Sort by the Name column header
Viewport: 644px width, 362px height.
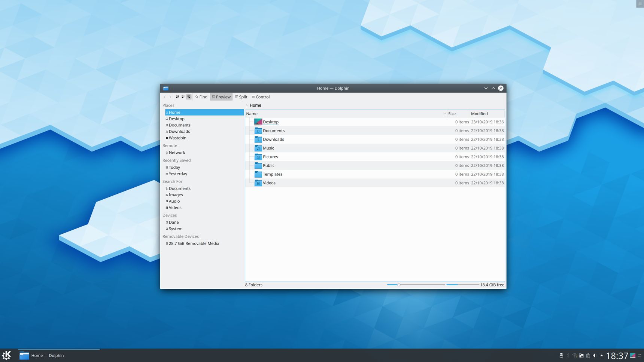click(346, 114)
